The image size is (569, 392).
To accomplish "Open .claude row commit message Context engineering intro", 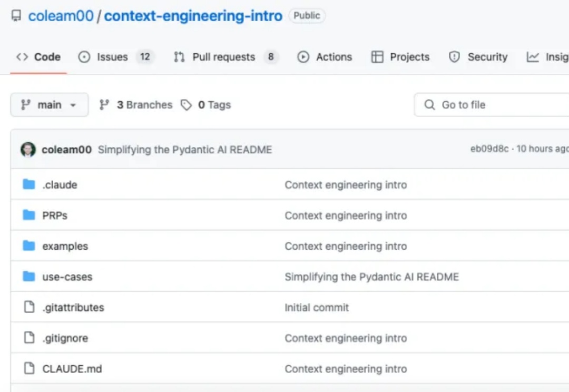I will click(346, 185).
